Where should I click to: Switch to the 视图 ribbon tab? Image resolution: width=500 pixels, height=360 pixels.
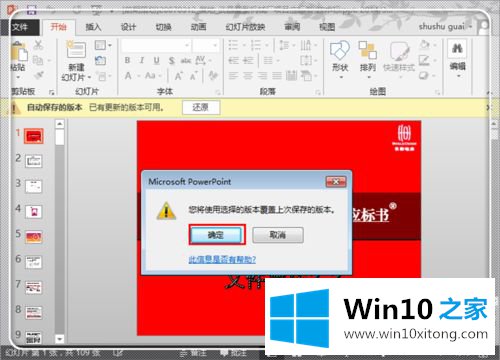click(327, 27)
